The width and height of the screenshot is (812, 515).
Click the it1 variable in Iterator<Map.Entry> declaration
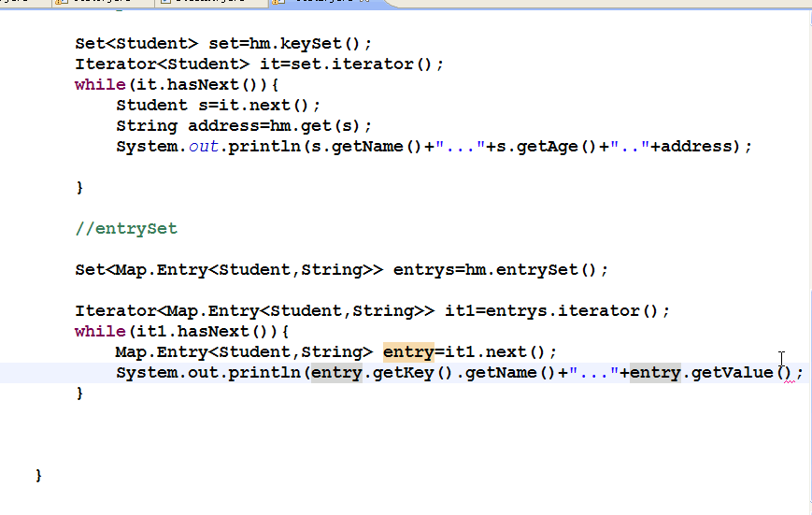coord(460,311)
